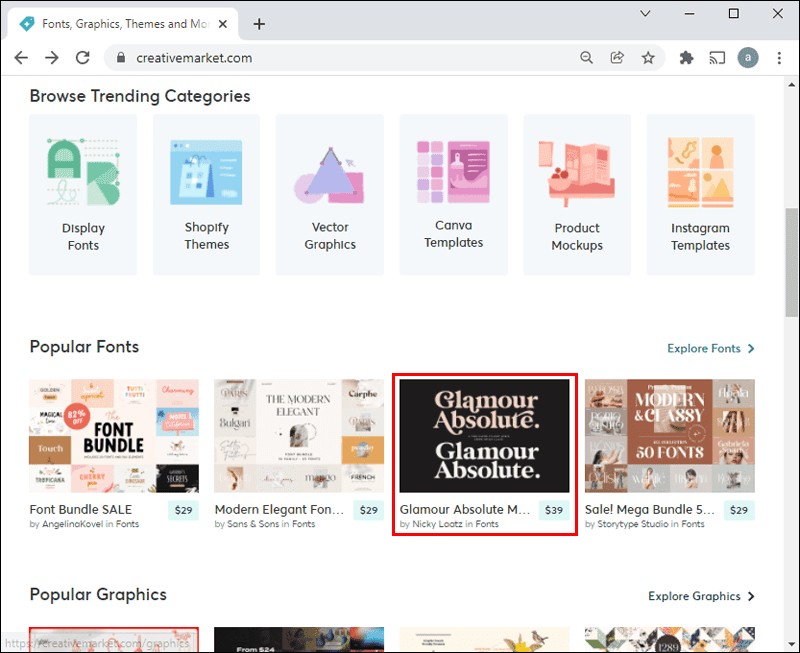The height and width of the screenshot is (653, 800).
Task: Open the Display Fonts category tile
Action: [x=83, y=193]
